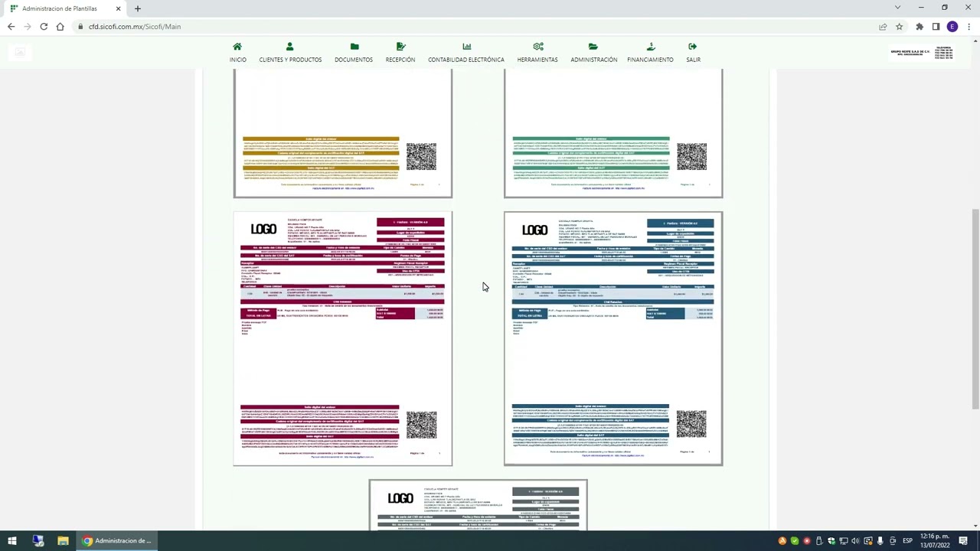Click the ADMINISTRACIÓN menu label

click(x=593, y=60)
